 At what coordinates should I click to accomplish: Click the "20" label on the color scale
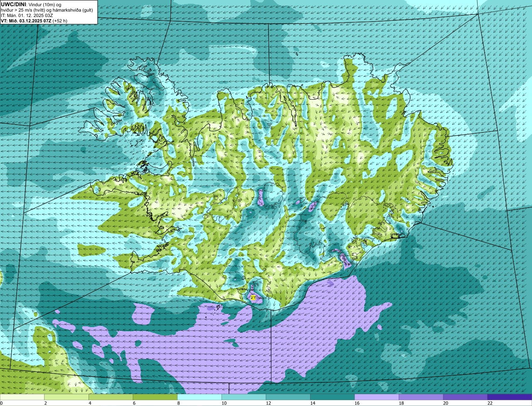point(446,403)
